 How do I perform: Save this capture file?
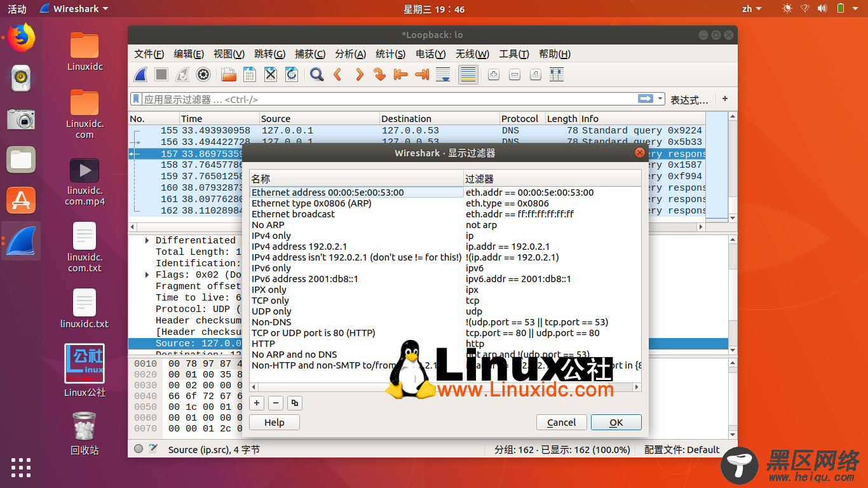(x=250, y=74)
